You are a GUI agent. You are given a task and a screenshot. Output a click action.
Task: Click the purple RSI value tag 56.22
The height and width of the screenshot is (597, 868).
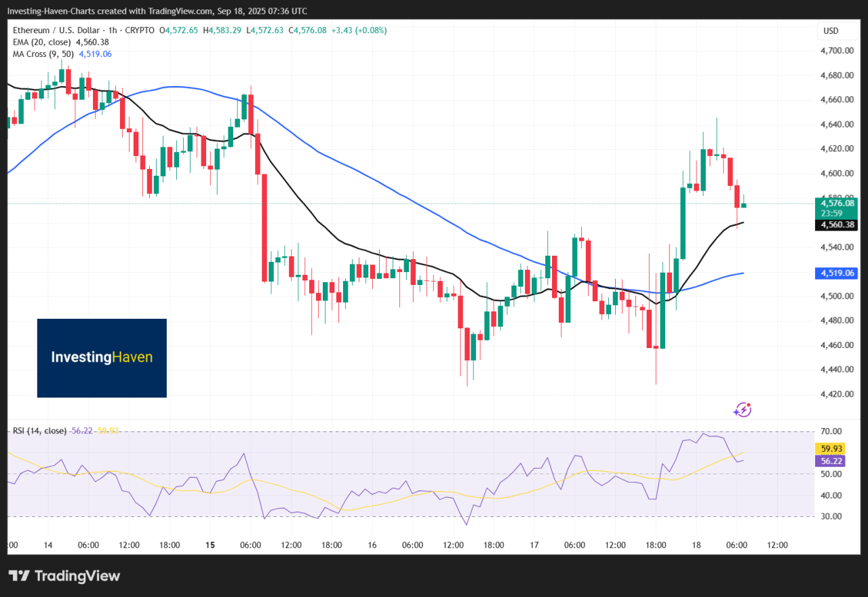pos(831,461)
